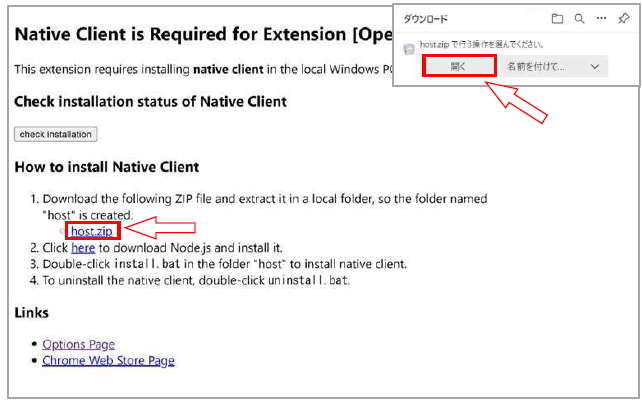Download the host.zip link

point(91,231)
